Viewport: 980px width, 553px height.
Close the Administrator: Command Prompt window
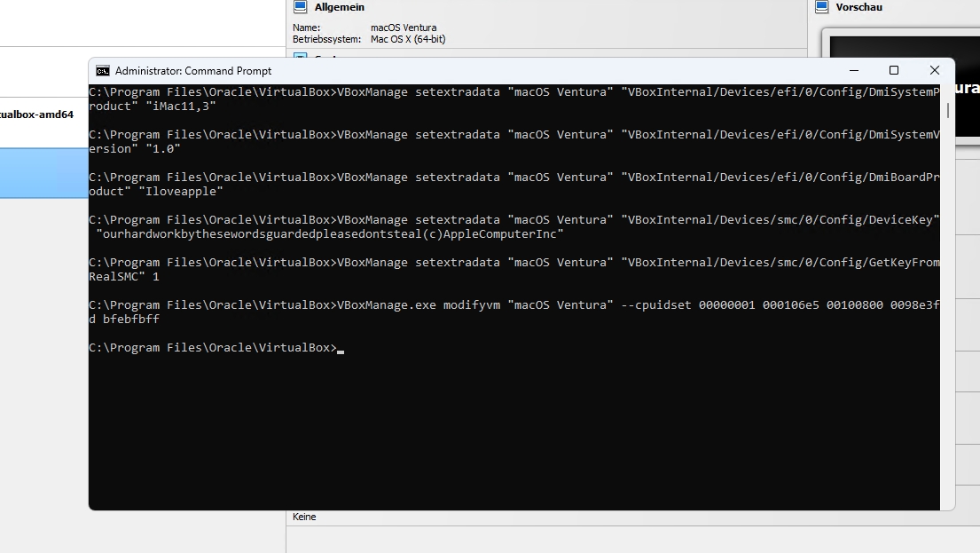[935, 71]
